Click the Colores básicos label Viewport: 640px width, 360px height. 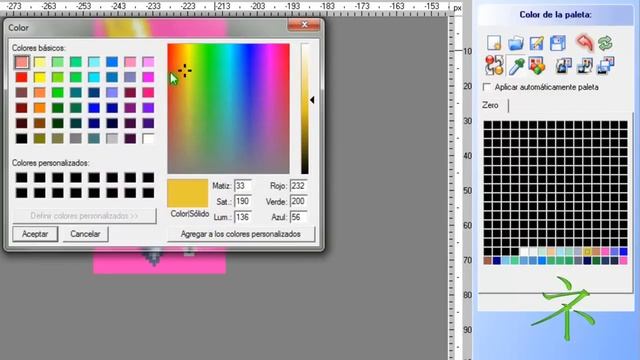click(x=39, y=48)
